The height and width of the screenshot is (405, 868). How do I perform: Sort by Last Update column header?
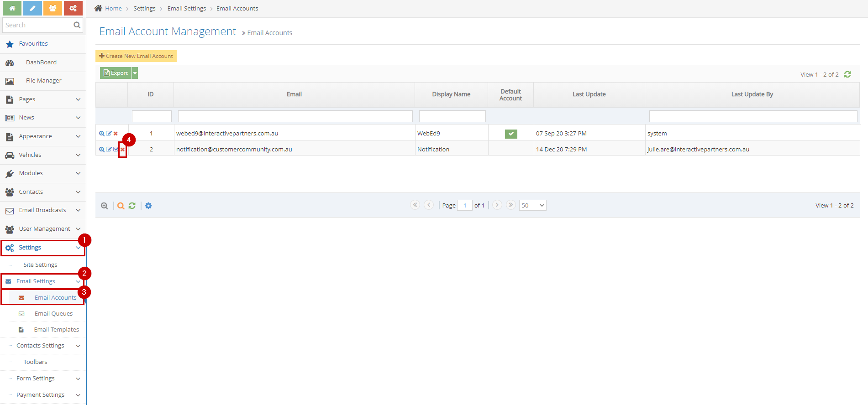[589, 94]
